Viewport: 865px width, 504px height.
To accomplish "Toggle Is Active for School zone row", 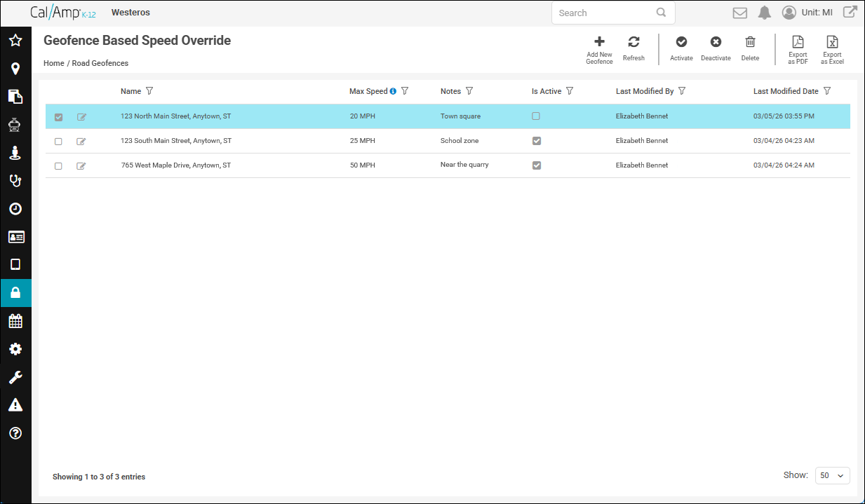I will pos(537,141).
